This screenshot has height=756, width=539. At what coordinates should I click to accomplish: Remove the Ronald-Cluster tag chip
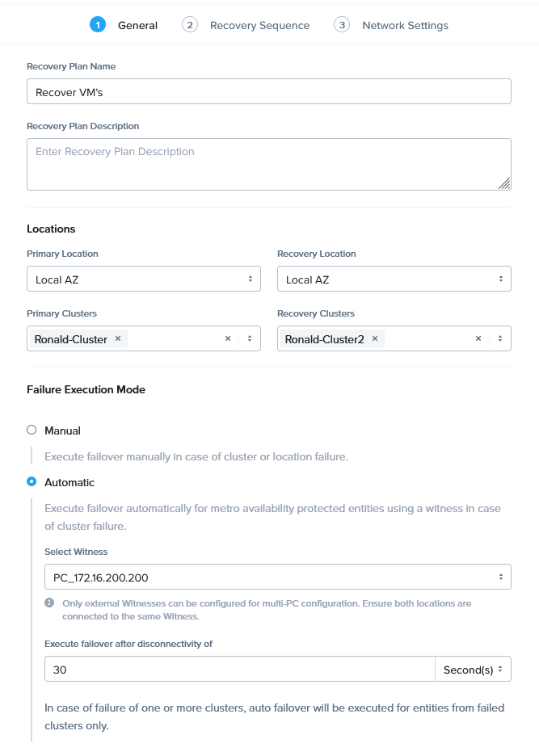click(118, 339)
